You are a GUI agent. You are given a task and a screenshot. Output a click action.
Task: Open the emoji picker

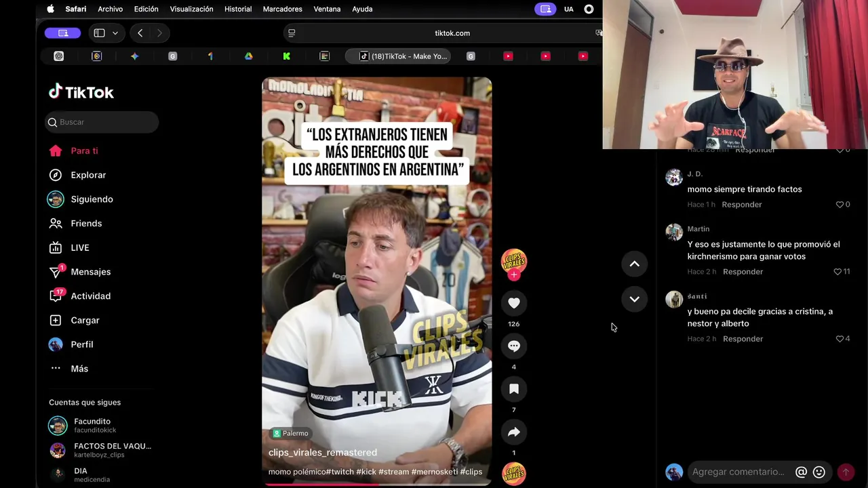tap(819, 472)
